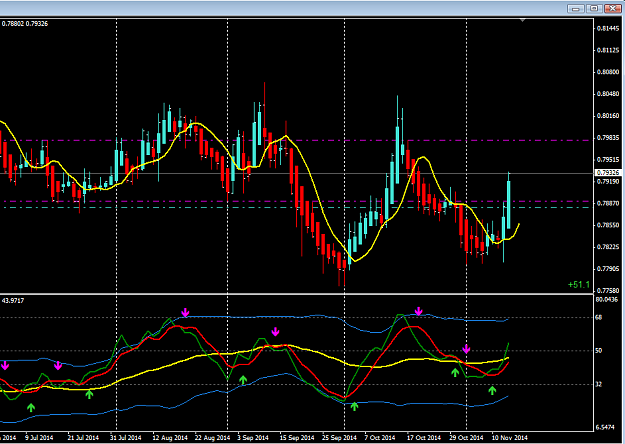The height and width of the screenshot is (444, 625).
Task: Click the 31 Jul 2014 date label
Action: [x=126, y=438]
